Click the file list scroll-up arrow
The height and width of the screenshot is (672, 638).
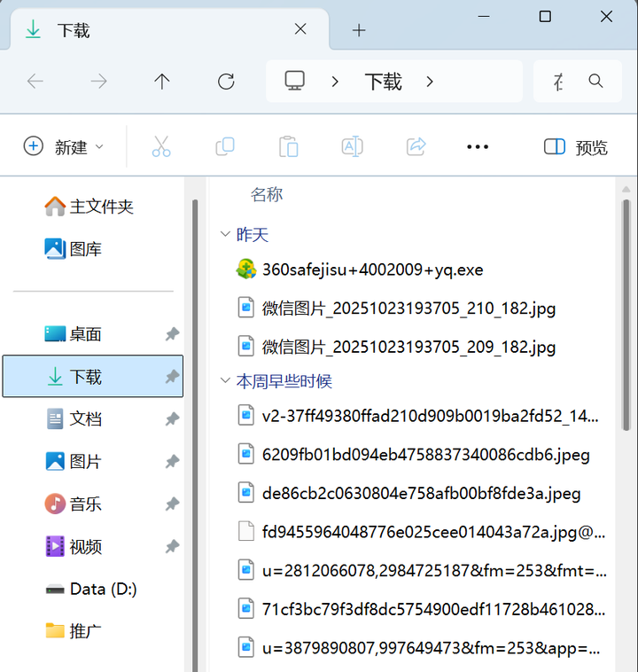[x=626, y=189]
